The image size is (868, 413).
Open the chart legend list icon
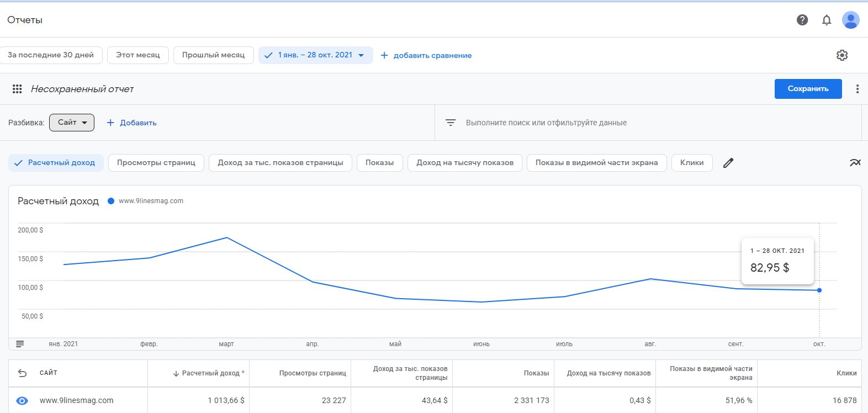click(x=20, y=344)
